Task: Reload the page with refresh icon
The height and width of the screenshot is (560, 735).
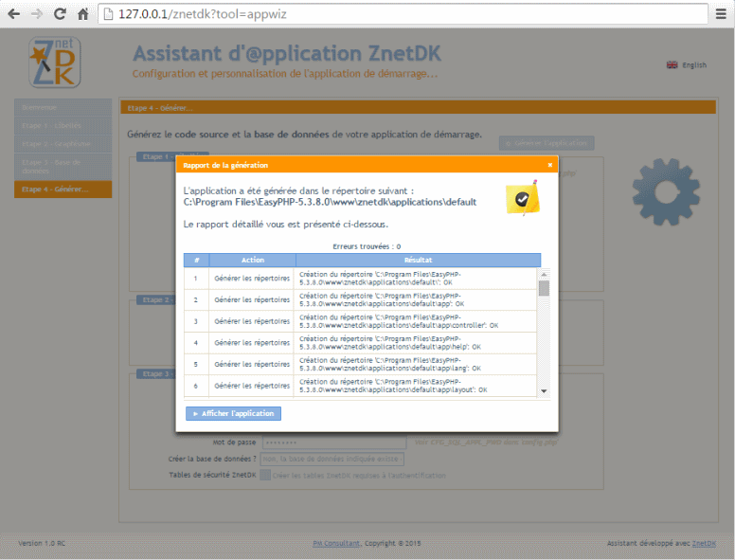Action: tap(60, 14)
